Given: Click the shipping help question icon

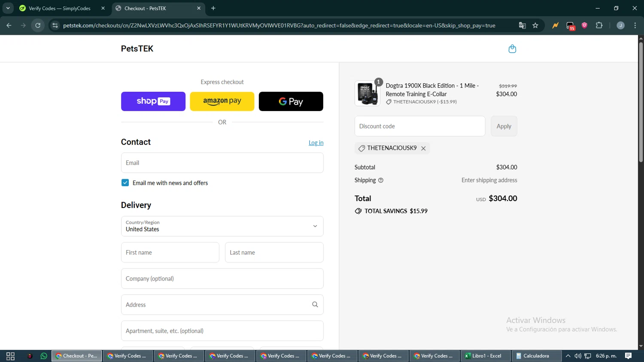Looking at the screenshot, I should pyautogui.click(x=381, y=181).
